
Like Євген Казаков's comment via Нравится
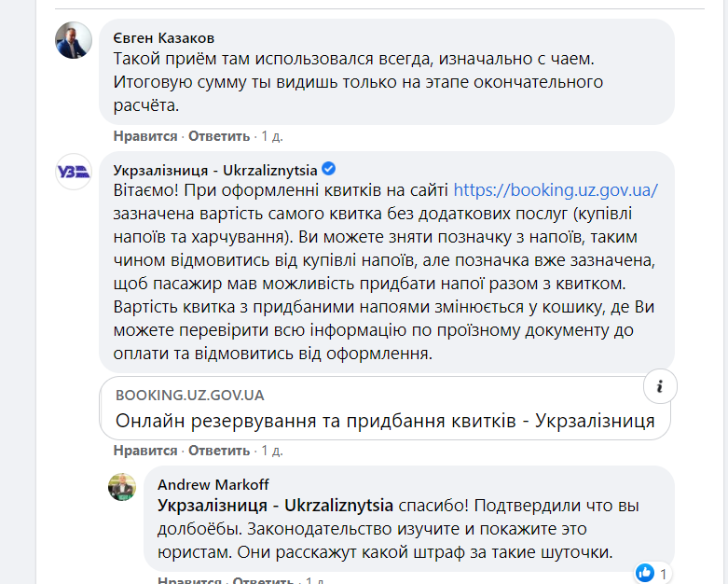144,136
